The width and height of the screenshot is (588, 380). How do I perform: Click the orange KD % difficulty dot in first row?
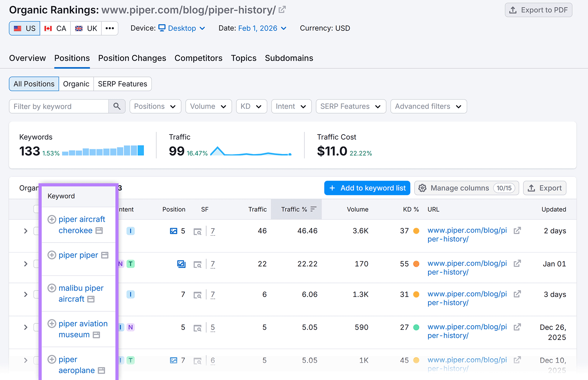point(416,231)
